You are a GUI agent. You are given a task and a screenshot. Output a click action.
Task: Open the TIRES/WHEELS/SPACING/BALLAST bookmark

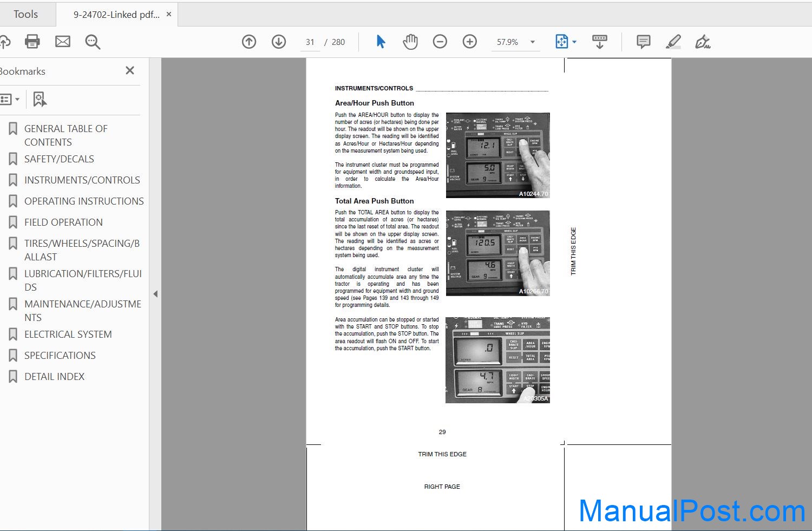point(82,250)
